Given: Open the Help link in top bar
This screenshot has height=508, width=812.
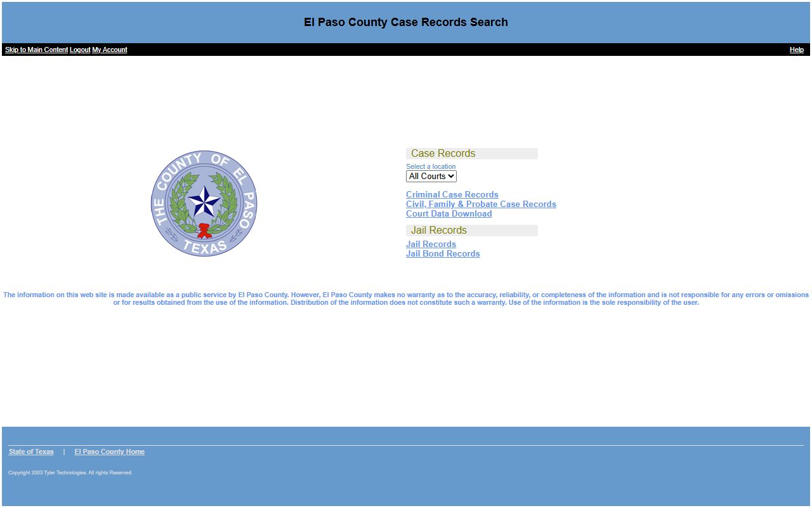Looking at the screenshot, I should coord(796,50).
